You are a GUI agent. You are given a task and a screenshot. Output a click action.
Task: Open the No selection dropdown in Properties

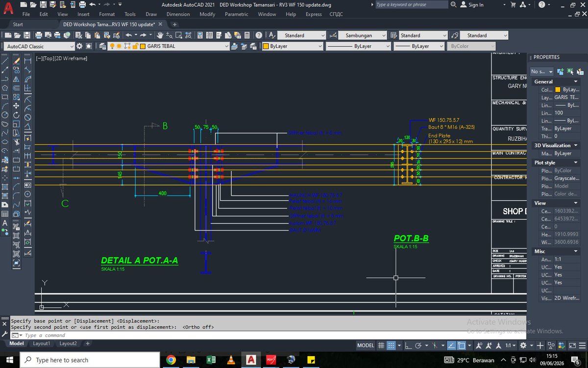coord(541,71)
